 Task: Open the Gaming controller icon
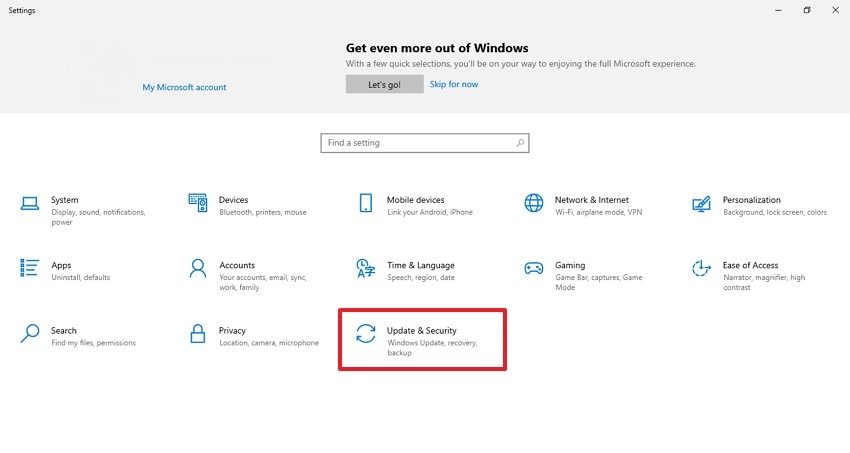pos(534,268)
